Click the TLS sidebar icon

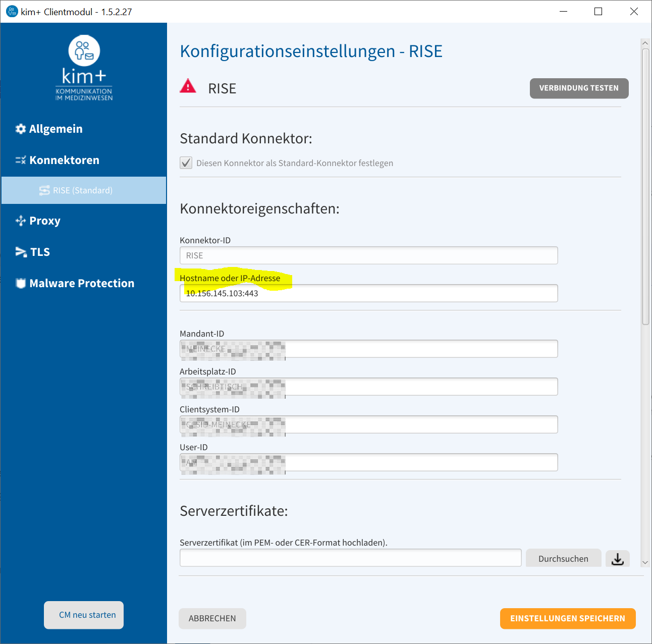21,252
